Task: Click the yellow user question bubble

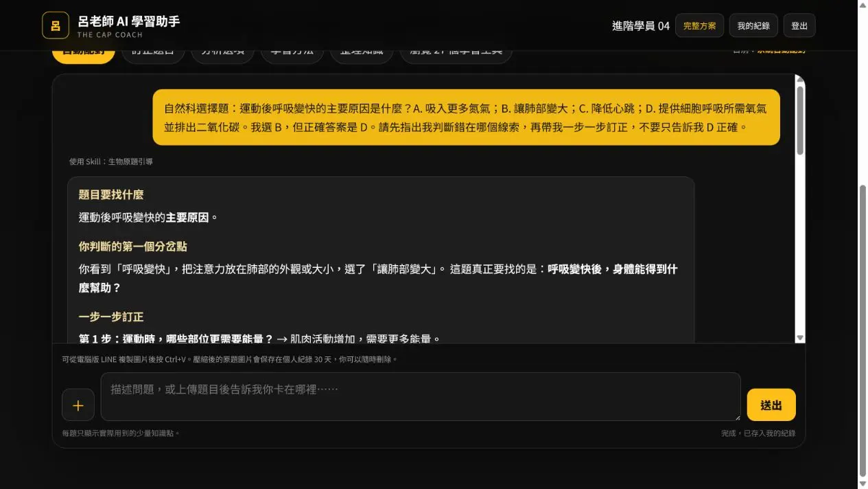Action: [466, 117]
